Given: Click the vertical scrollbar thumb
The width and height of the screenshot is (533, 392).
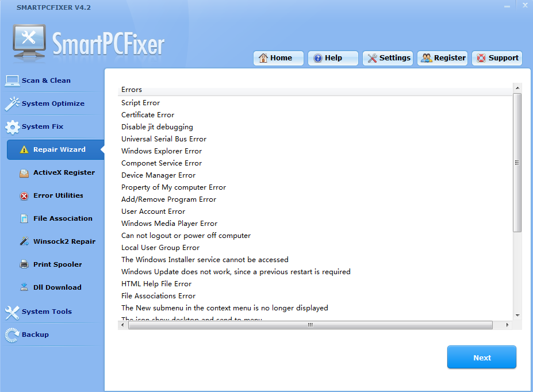Looking at the screenshot, I should click(x=517, y=163).
